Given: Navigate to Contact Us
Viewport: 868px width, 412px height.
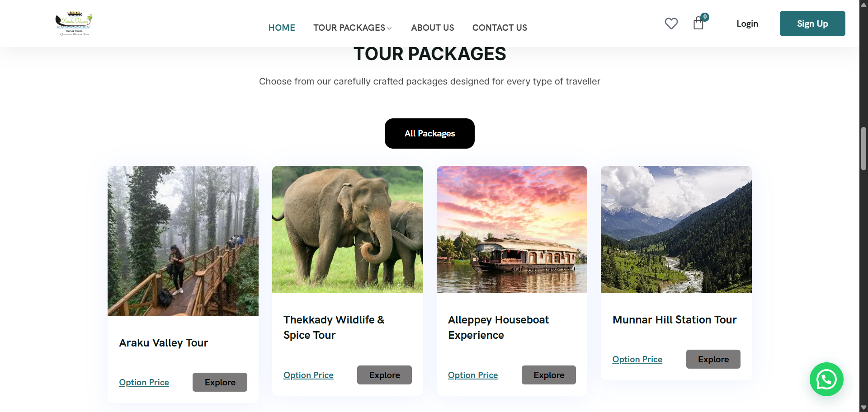Looking at the screenshot, I should point(500,28).
